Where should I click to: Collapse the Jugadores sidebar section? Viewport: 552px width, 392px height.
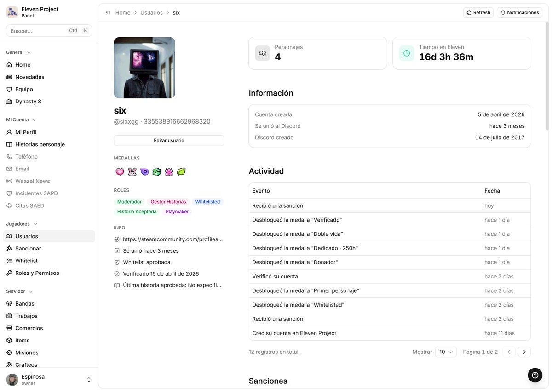pyautogui.click(x=22, y=224)
